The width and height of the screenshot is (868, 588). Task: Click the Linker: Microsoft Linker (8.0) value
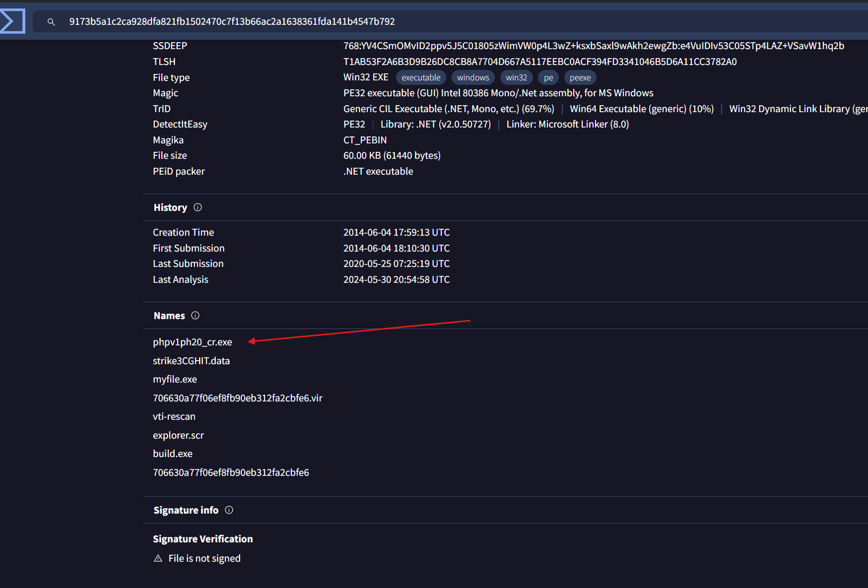(x=568, y=124)
